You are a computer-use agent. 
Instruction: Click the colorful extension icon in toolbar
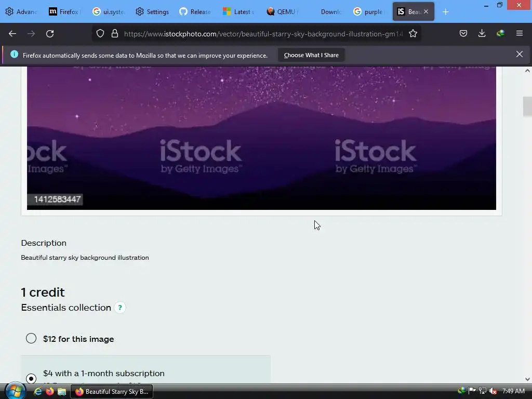tap(500, 33)
